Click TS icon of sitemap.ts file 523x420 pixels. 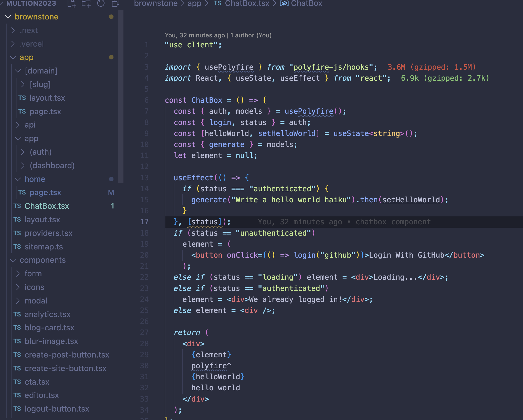coord(17,247)
